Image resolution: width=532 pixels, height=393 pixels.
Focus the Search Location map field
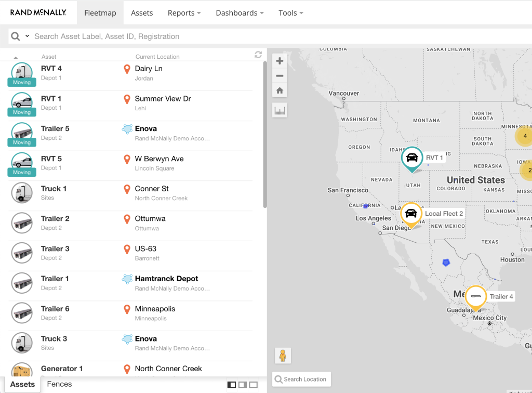(x=301, y=379)
